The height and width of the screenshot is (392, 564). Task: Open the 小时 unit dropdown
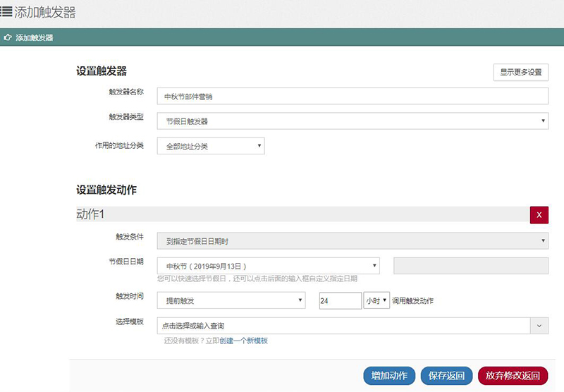point(376,300)
